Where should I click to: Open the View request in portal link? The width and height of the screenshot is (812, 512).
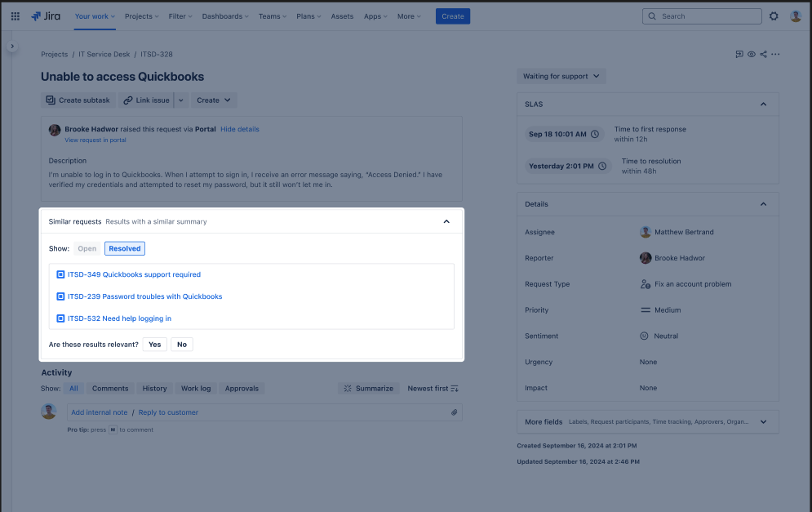click(95, 140)
